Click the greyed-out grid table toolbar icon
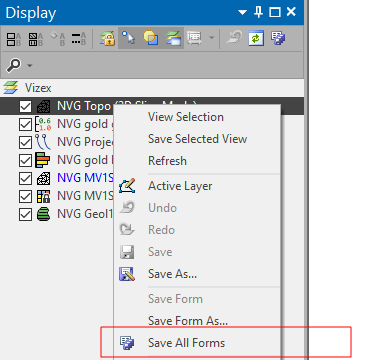 [194, 38]
